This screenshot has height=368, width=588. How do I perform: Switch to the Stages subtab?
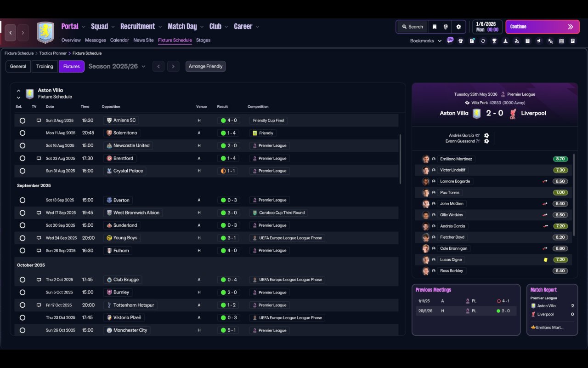click(203, 40)
